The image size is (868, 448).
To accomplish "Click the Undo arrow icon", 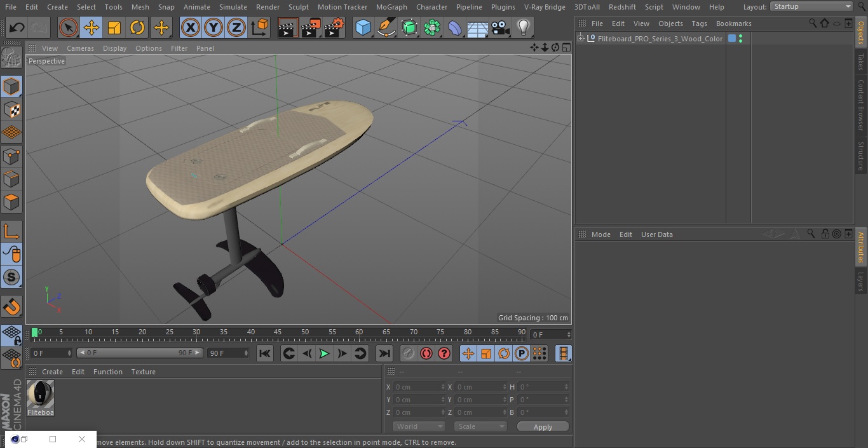I will (17, 27).
